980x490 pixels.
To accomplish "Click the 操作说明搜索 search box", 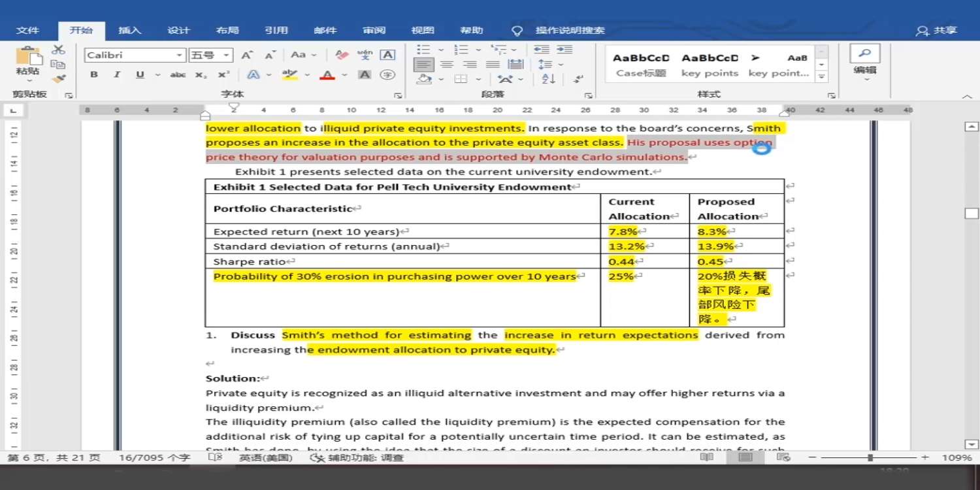I will pos(570,31).
